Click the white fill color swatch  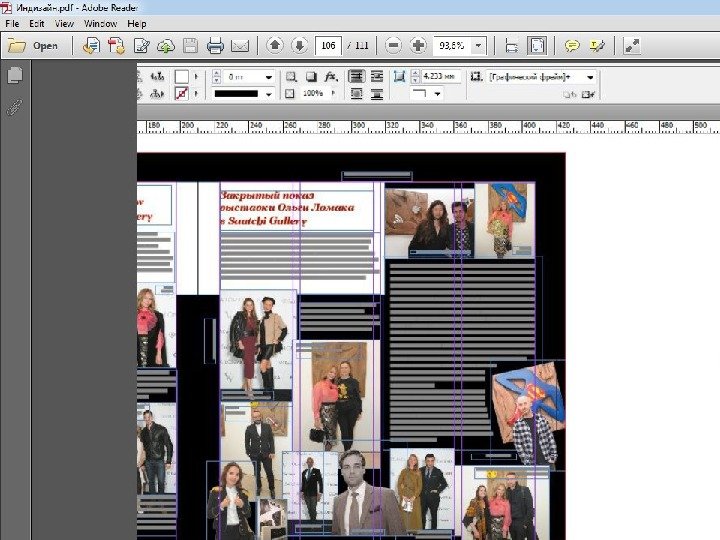click(x=182, y=77)
